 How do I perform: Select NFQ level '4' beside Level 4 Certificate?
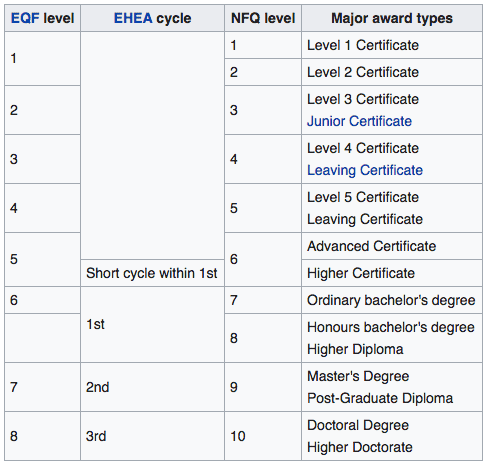(263, 159)
